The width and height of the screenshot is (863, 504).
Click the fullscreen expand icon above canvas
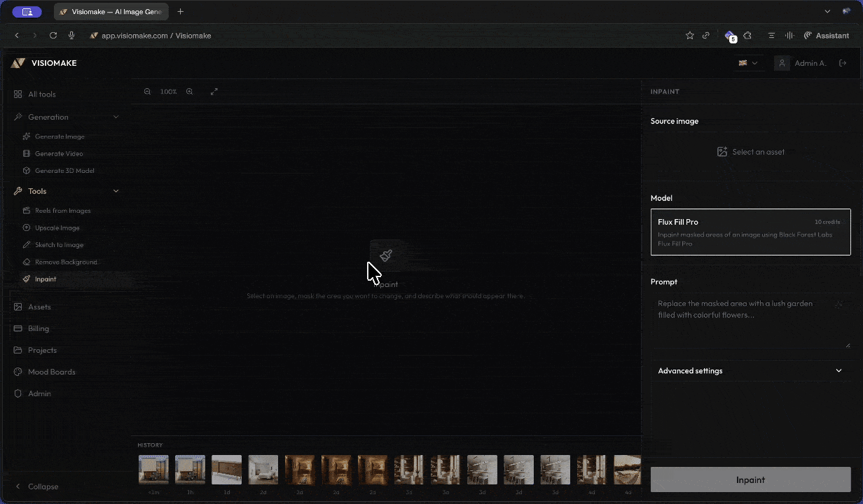[x=214, y=91]
